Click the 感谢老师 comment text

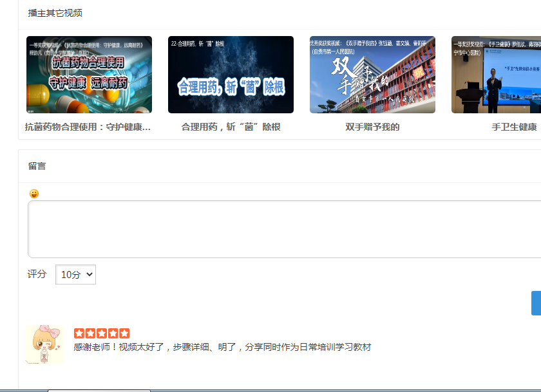[222, 348]
